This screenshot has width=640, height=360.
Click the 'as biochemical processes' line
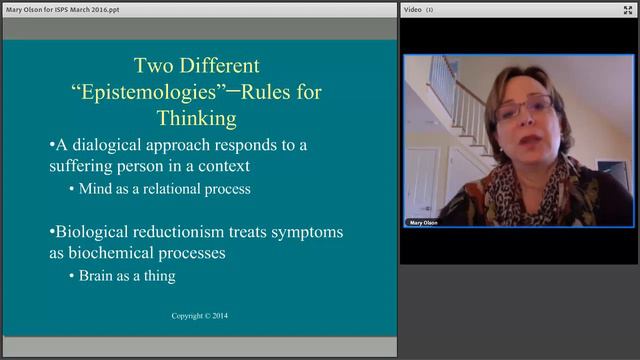(x=137, y=253)
